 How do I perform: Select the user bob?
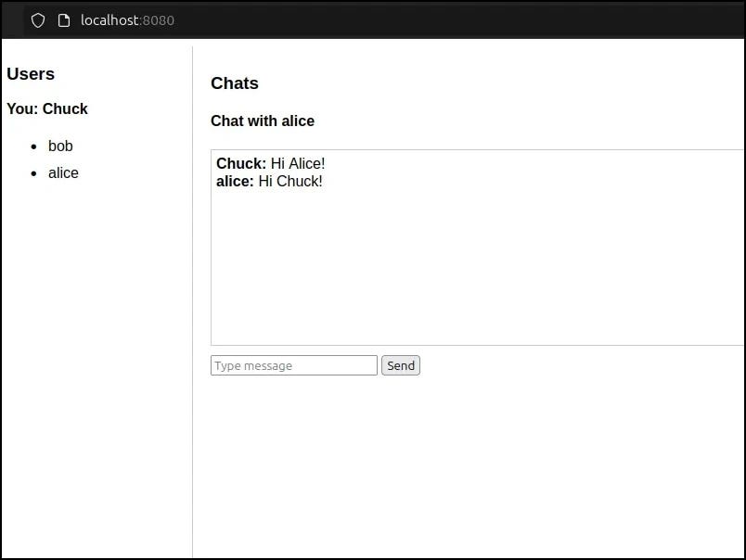click(60, 146)
